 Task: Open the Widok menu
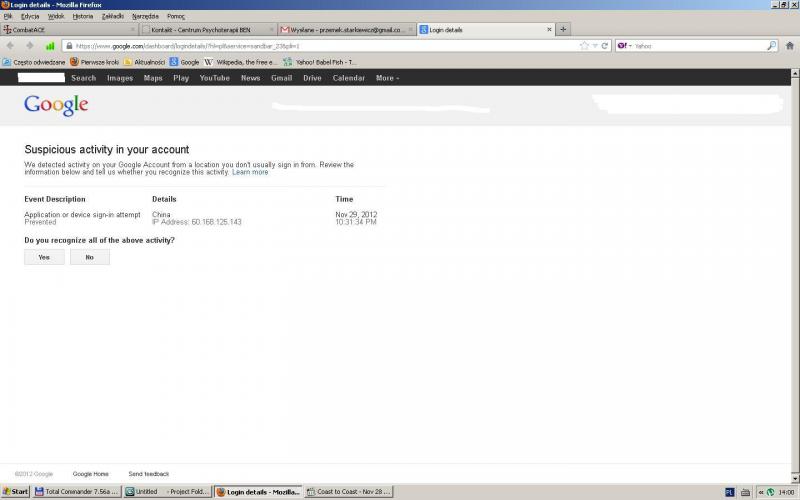tap(56, 16)
